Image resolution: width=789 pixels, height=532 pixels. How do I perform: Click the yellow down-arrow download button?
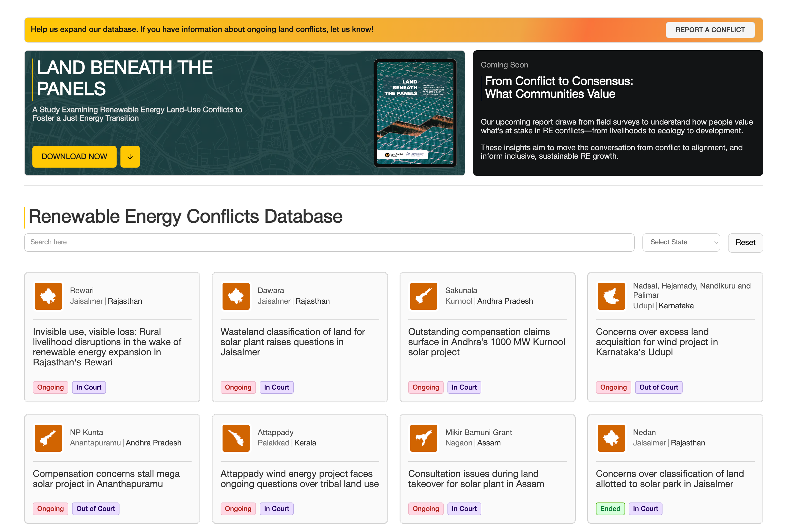[x=130, y=156]
